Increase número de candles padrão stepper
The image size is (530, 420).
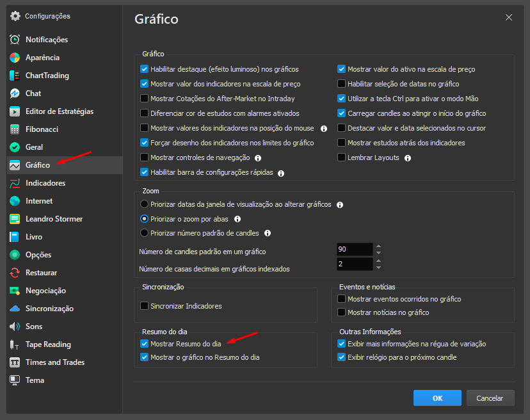378,246
